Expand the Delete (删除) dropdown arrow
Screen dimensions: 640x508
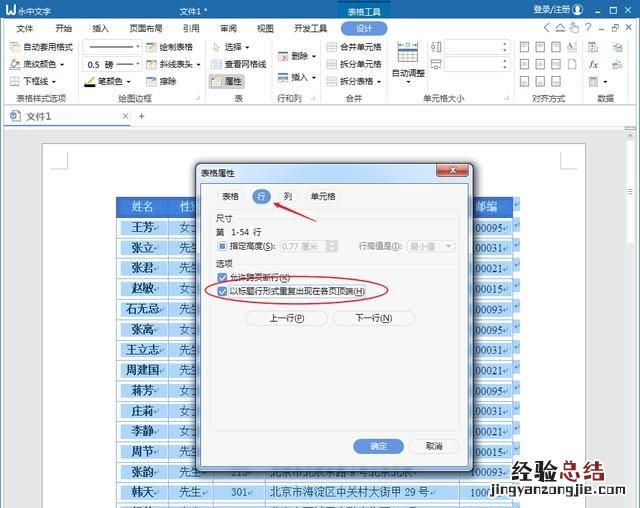(x=314, y=56)
